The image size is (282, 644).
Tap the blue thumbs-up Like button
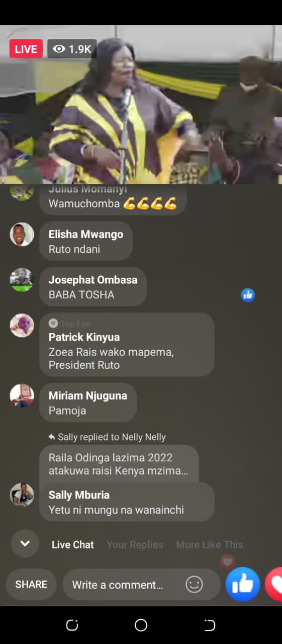[x=243, y=584]
